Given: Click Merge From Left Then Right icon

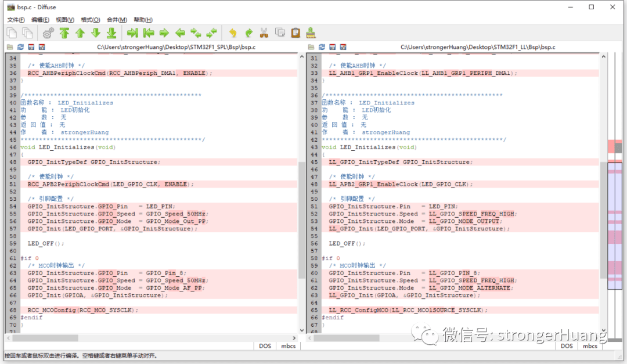Looking at the screenshot, I should pyautogui.click(x=196, y=33).
